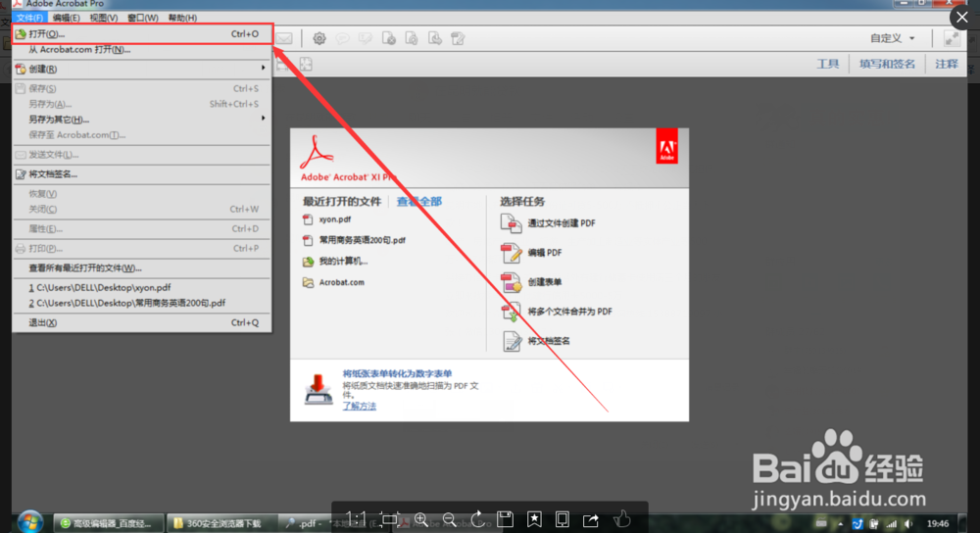Open the 填写和签名 pane

click(x=887, y=64)
